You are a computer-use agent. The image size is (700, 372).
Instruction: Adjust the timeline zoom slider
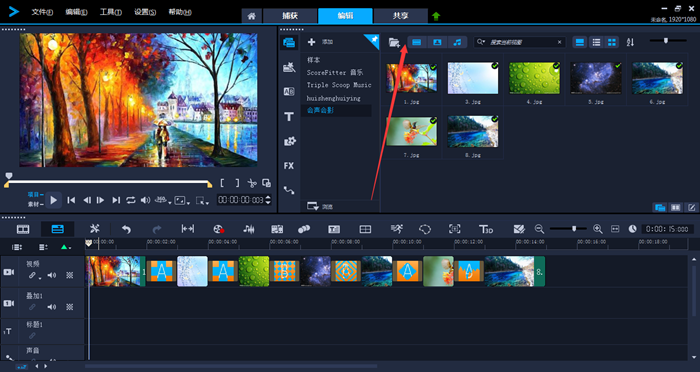click(x=574, y=229)
